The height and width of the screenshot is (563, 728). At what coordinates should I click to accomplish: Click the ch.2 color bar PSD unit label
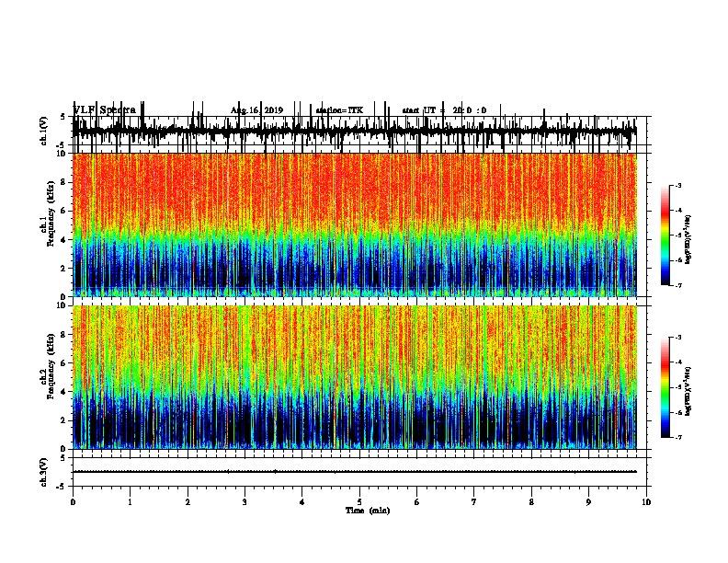coord(688,391)
